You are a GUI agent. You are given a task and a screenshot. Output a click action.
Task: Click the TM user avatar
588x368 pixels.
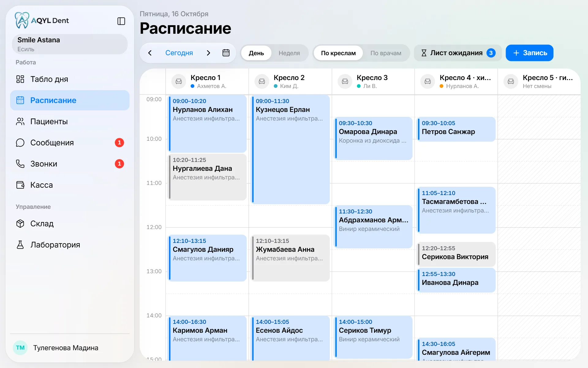[x=20, y=348]
